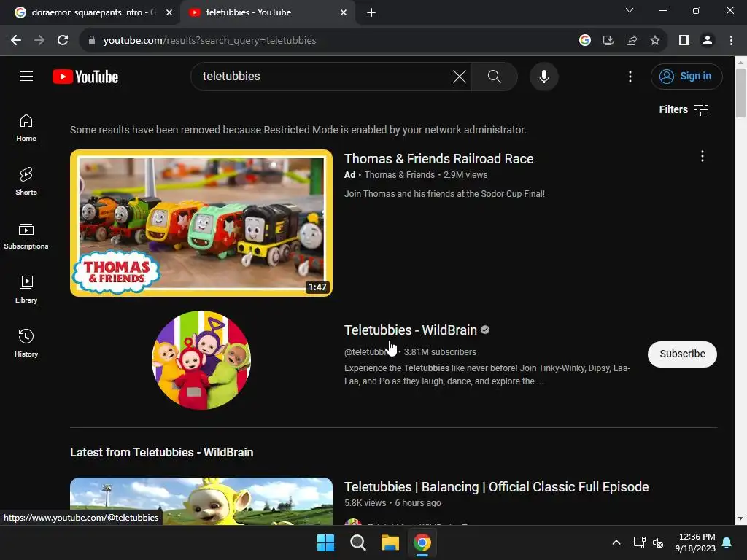747x560 pixels.
Task: Open Teletubbies Balancing Full Episode title
Action: [496, 486]
